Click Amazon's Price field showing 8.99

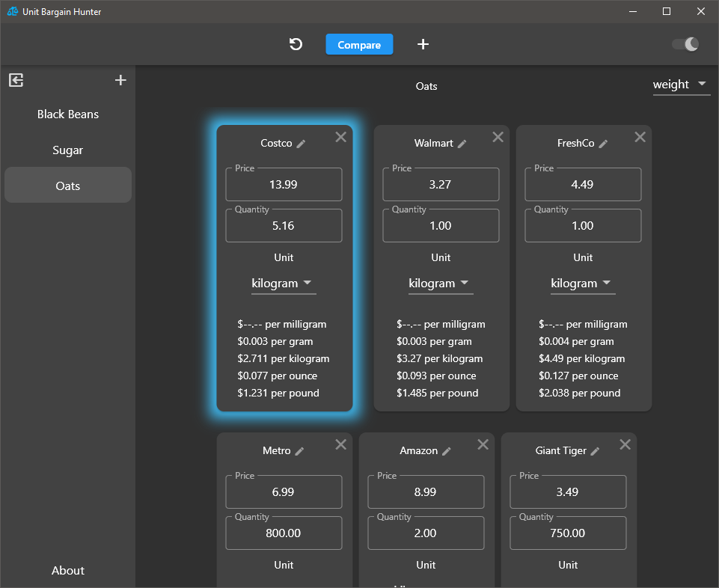(x=426, y=491)
